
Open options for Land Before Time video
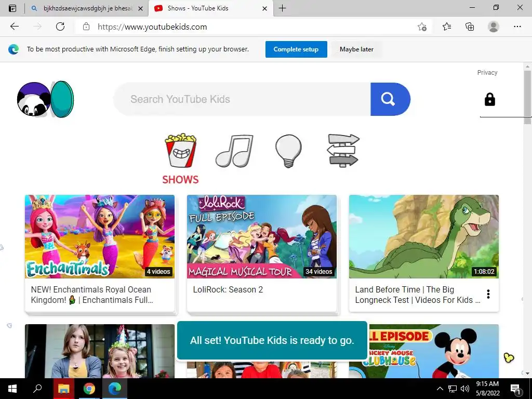488,294
